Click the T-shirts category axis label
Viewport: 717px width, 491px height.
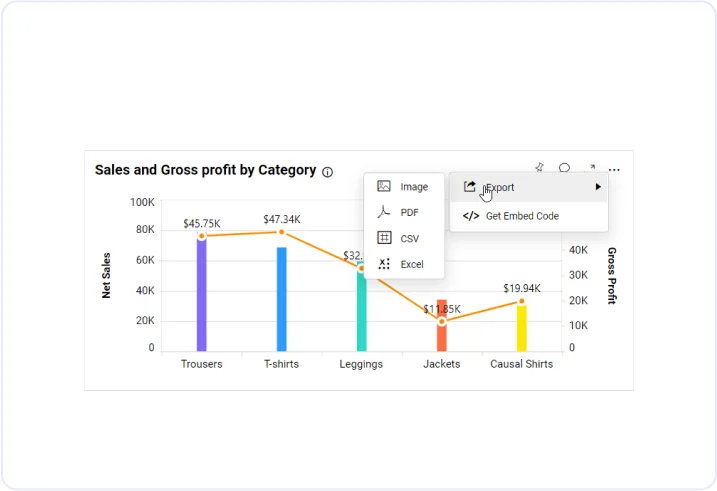282,364
